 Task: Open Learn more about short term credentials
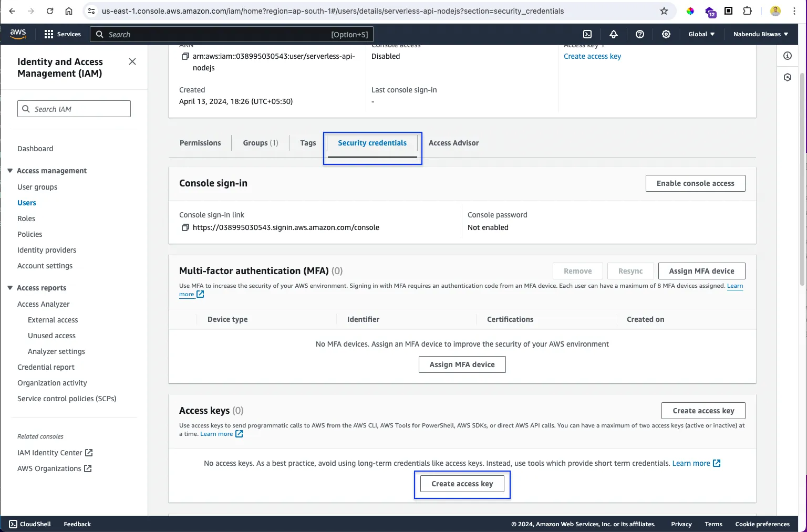[x=696, y=463]
